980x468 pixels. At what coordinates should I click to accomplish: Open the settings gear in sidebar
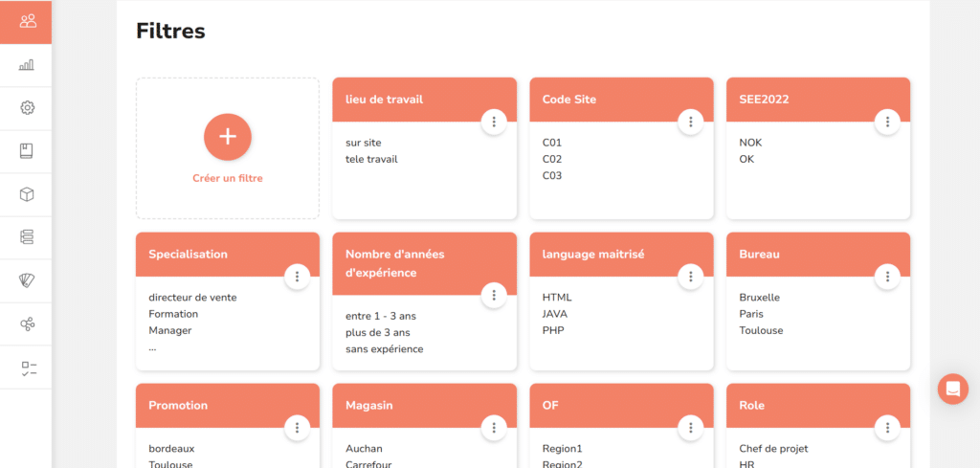pyautogui.click(x=27, y=108)
